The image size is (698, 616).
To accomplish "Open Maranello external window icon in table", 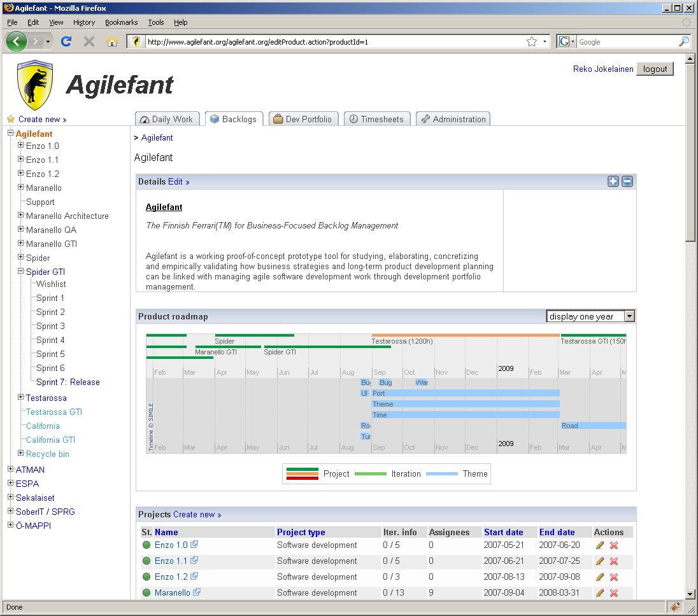I will click(x=197, y=592).
